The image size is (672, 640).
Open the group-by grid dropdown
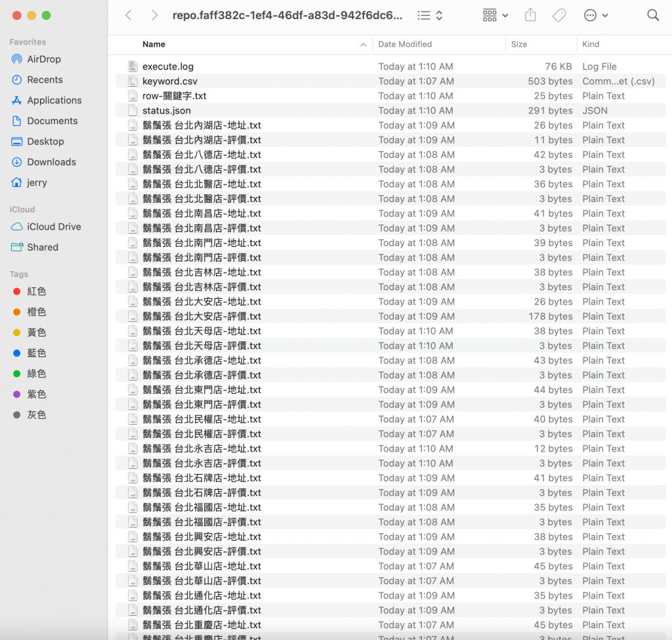(x=495, y=16)
